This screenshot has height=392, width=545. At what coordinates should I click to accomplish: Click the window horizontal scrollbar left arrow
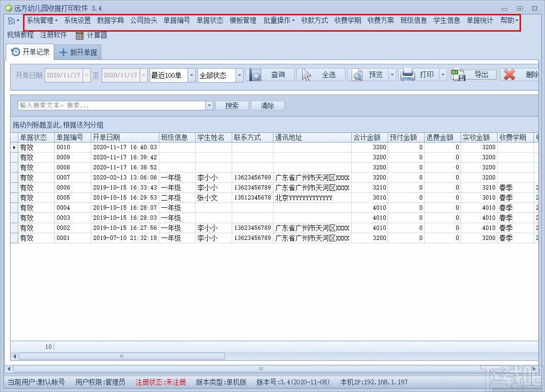pyautogui.click(x=9, y=368)
